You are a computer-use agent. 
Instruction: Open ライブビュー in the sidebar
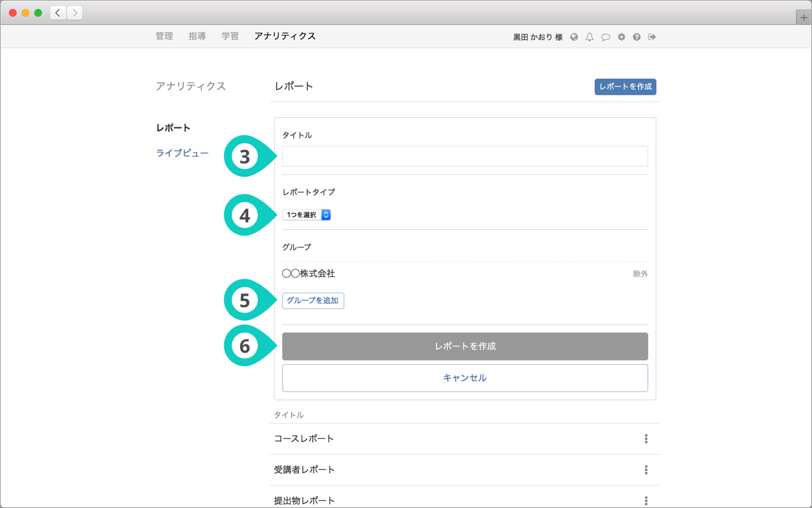click(182, 153)
